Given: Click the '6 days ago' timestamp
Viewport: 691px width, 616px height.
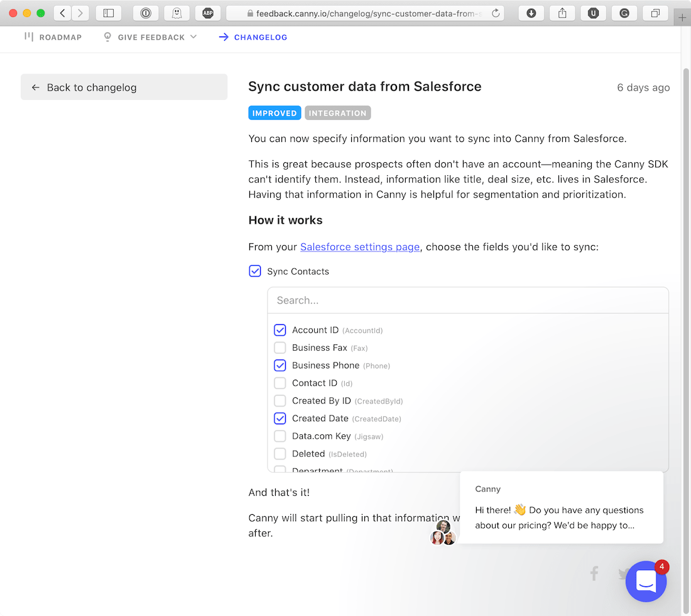Looking at the screenshot, I should click(643, 87).
